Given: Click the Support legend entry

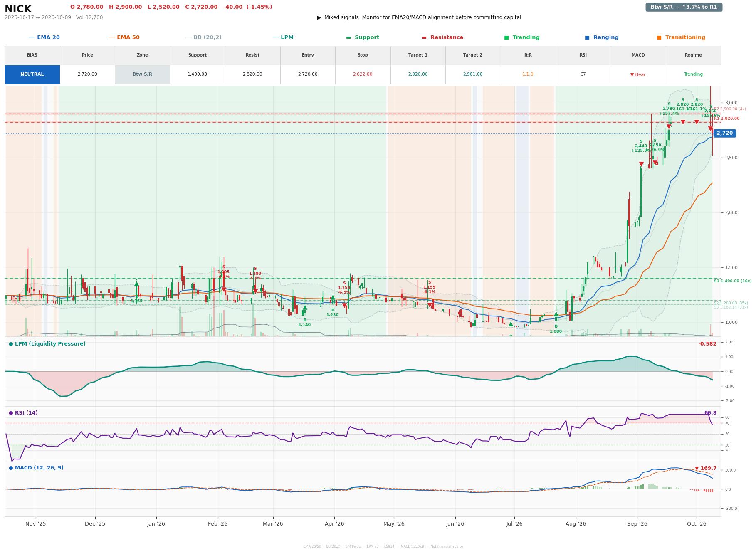Looking at the screenshot, I should point(362,37).
